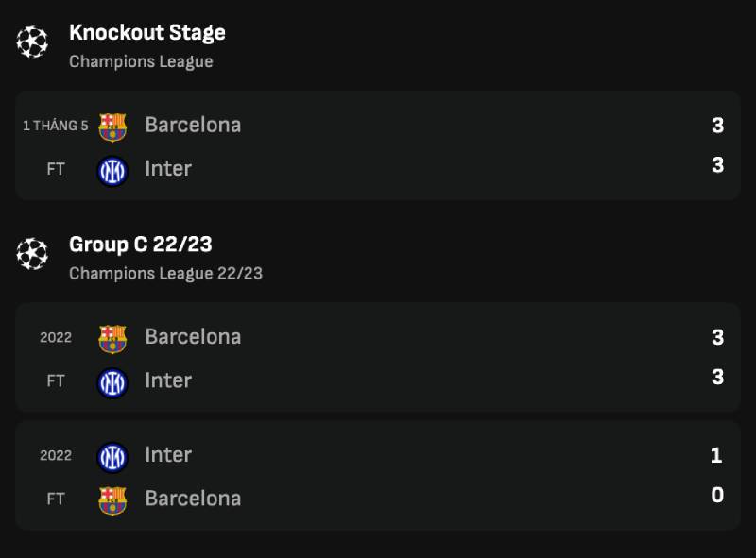The width and height of the screenshot is (756, 558).
Task: Select the Inter team name in the knockout match
Action: point(168,169)
